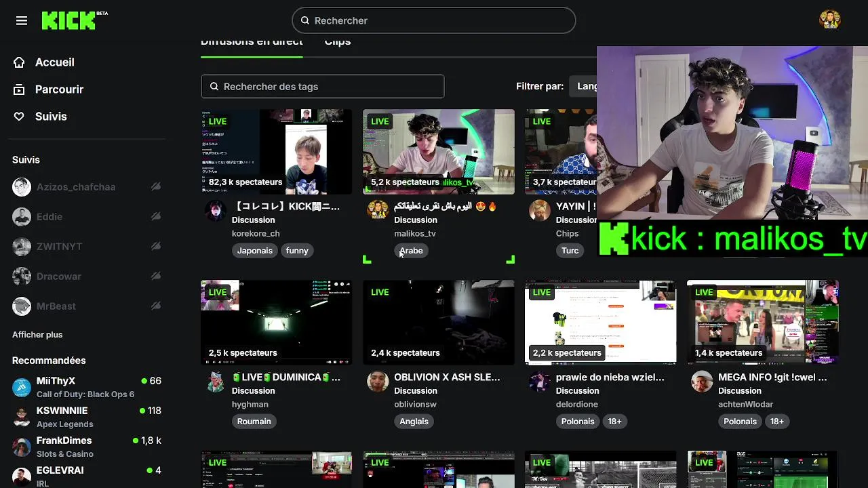Click achtenWlodar streamer avatar
The image size is (868, 488).
702,381
